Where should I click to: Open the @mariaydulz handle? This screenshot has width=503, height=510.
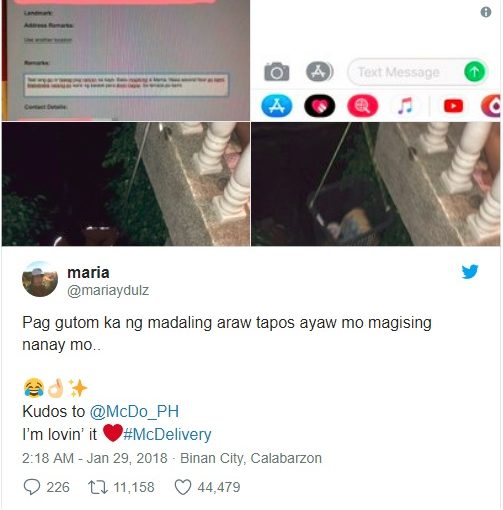tap(108, 290)
